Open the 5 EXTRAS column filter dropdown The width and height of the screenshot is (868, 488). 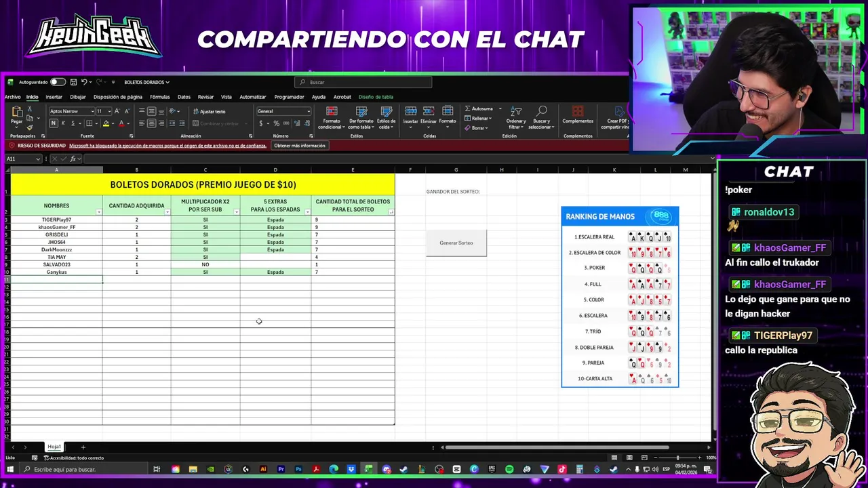click(308, 212)
